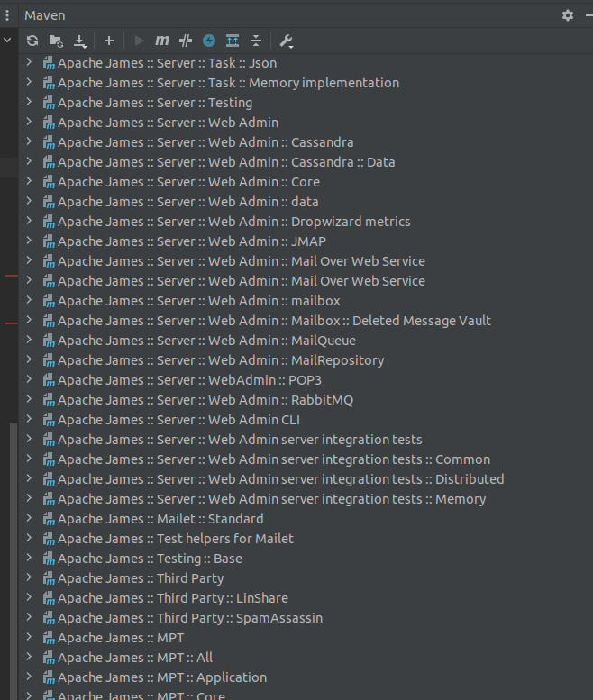Generate sources and update folders icon
This screenshot has width=593, height=700.
click(56, 41)
